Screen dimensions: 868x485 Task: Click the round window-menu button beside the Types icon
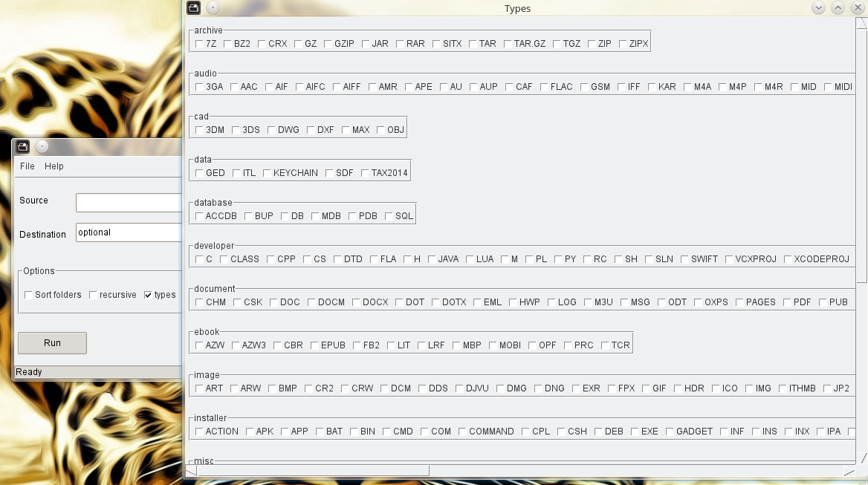(x=213, y=7)
